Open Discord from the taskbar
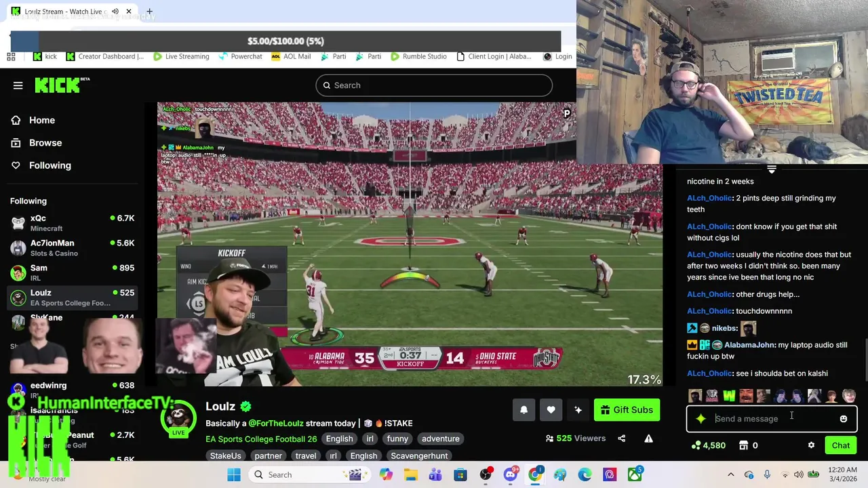Image resolution: width=868 pixels, height=488 pixels. [511, 474]
